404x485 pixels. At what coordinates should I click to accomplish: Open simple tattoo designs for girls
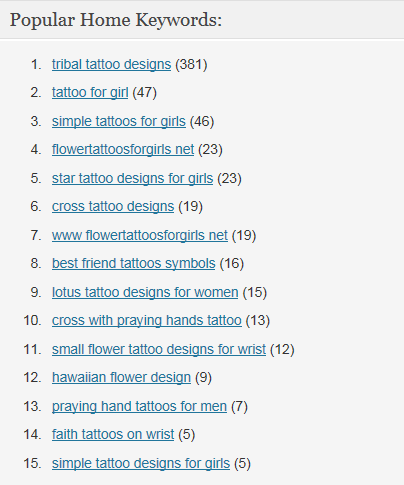(141, 463)
